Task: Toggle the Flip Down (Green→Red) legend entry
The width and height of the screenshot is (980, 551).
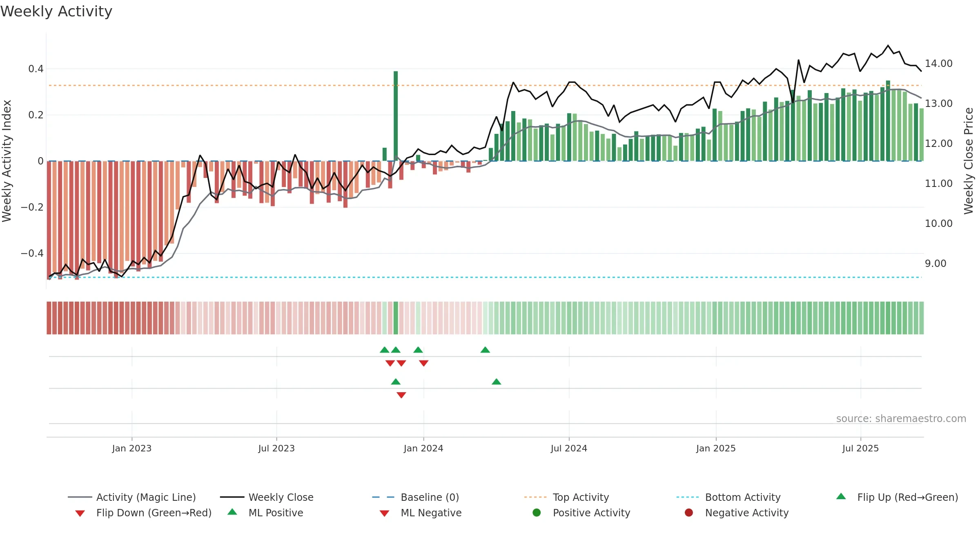Action: [x=143, y=513]
